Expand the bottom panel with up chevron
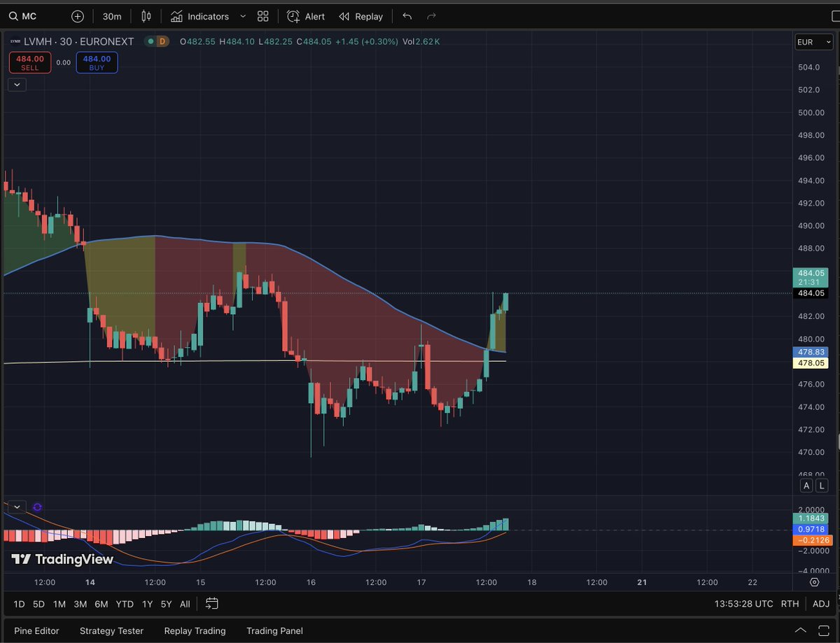The width and height of the screenshot is (840, 643). (x=801, y=630)
